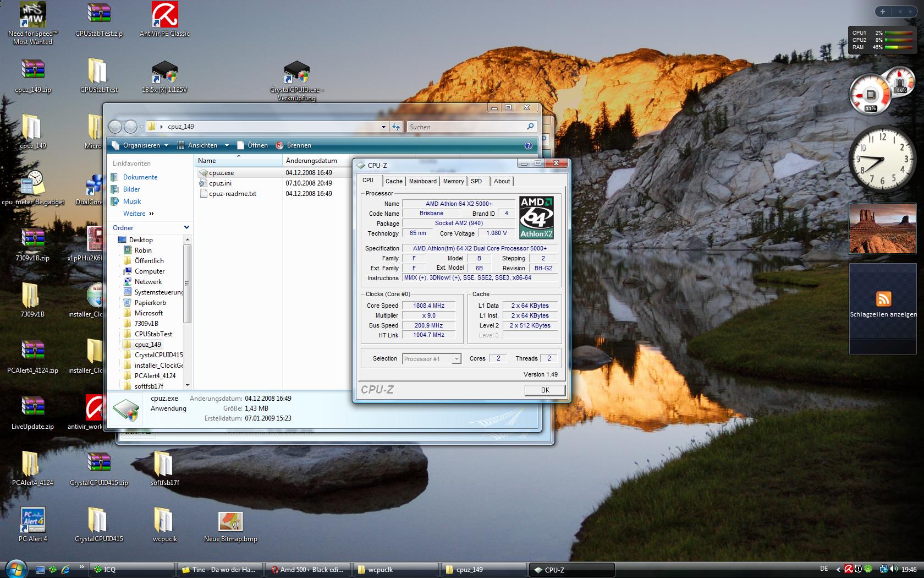Viewport: 924px width, 578px height.
Task: Select cpuz-readme.txt in file list
Action: [228, 194]
